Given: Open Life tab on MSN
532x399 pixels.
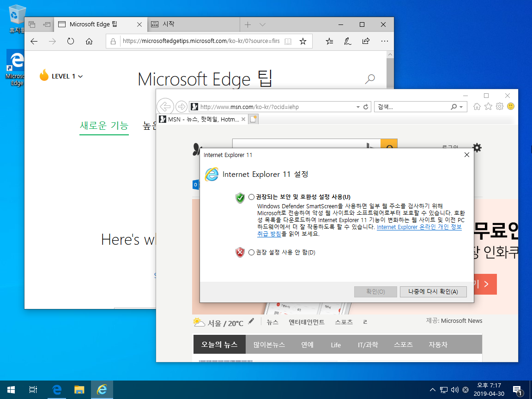Looking at the screenshot, I should click(336, 345).
